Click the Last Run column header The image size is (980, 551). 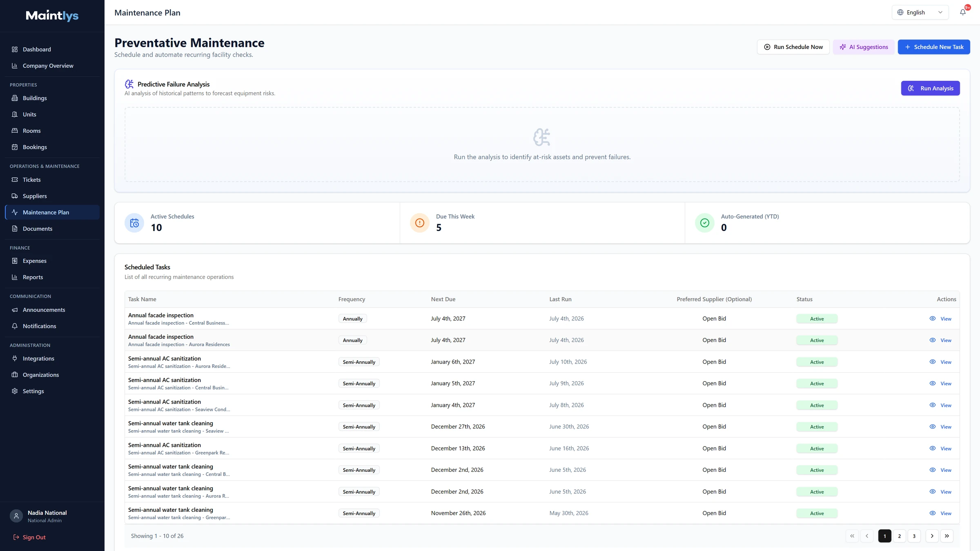coord(560,299)
